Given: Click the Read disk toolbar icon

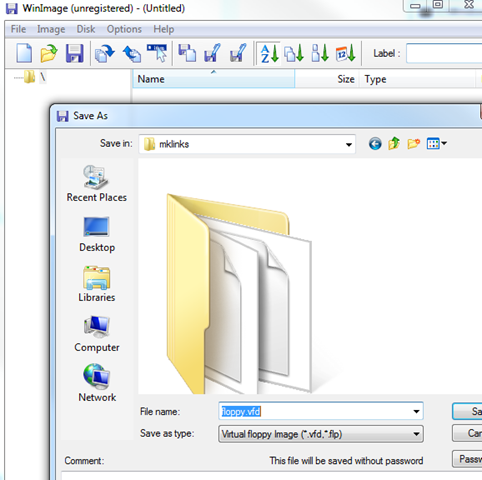Looking at the screenshot, I should click(105, 53).
